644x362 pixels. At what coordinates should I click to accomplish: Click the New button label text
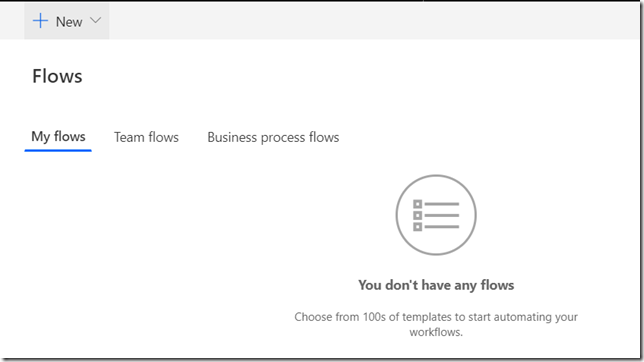coord(69,22)
